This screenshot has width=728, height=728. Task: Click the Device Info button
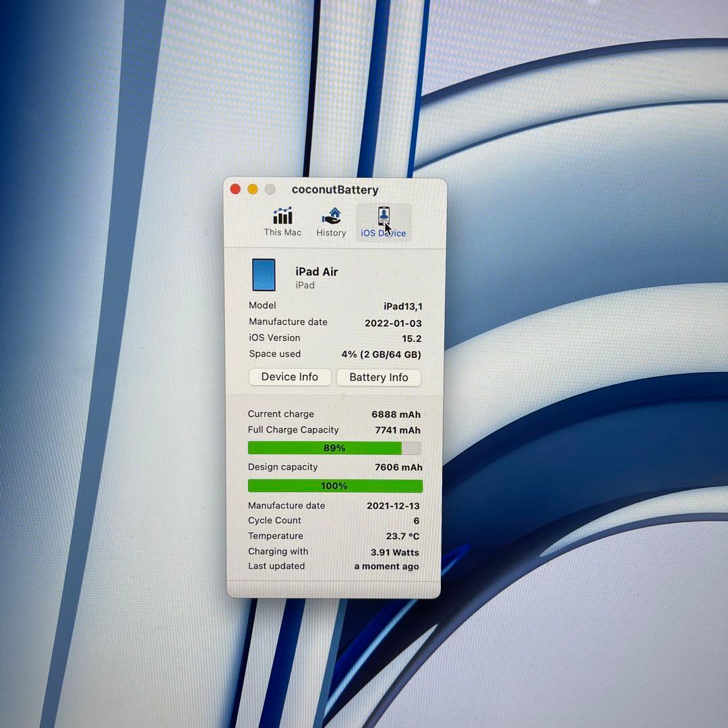290,377
